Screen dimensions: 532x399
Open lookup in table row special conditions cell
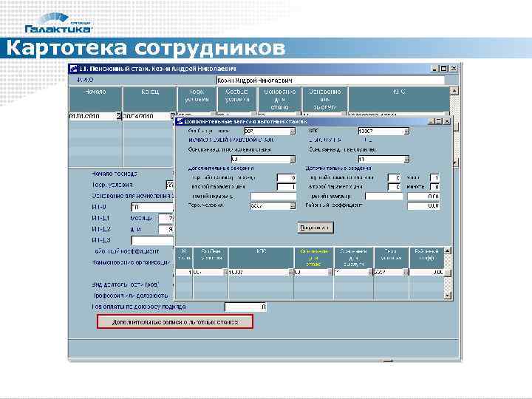[x=225, y=272]
